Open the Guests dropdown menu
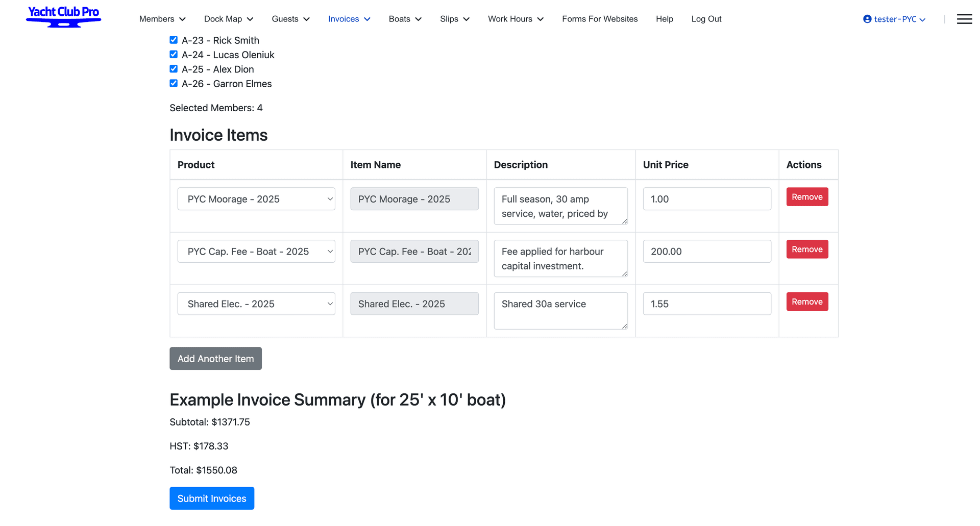This screenshot has height=526, width=980. (x=291, y=19)
